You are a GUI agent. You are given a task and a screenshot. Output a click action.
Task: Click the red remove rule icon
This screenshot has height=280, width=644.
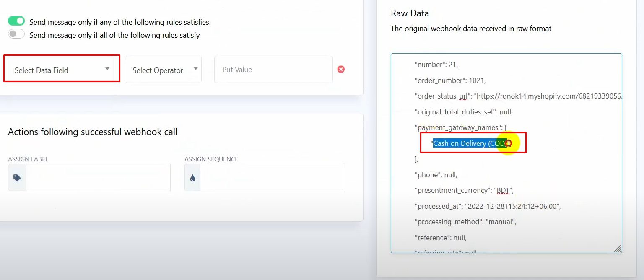[x=341, y=69]
